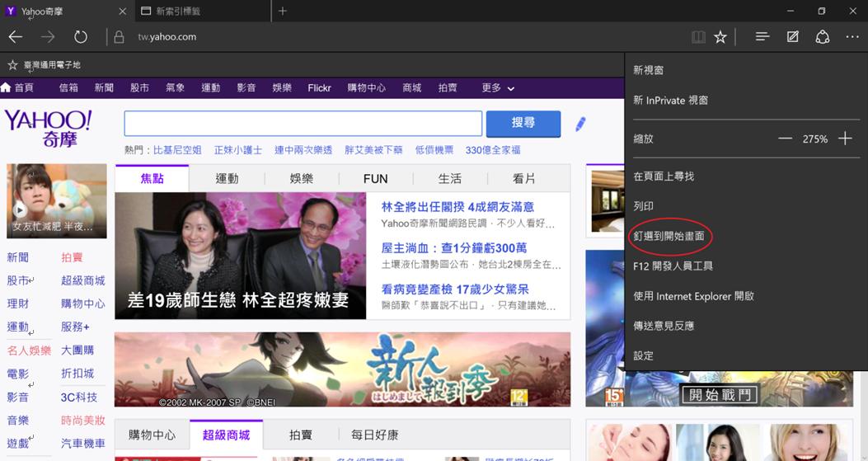Click the favorites bar star bookmark

(x=12, y=65)
